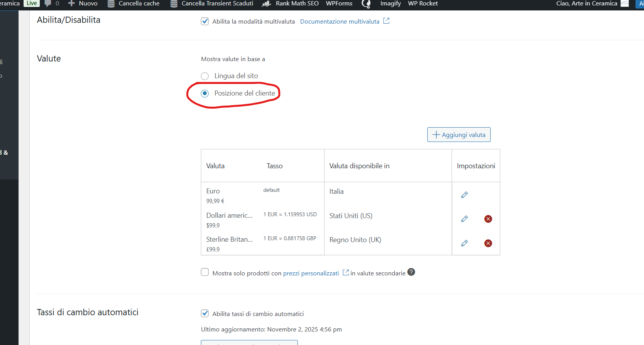Select the Posizione del cliente radio option
This screenshot has width=644, height=345.
click(205, 94)
